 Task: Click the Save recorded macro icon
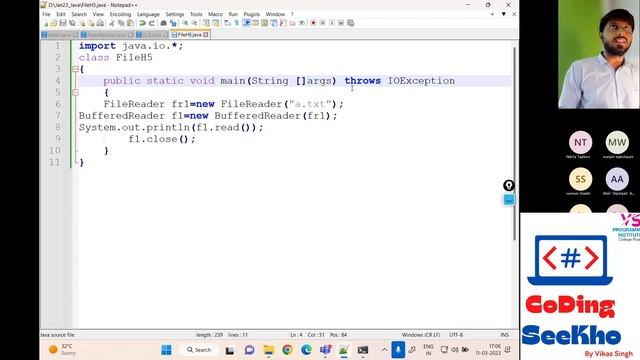[351, 23]
